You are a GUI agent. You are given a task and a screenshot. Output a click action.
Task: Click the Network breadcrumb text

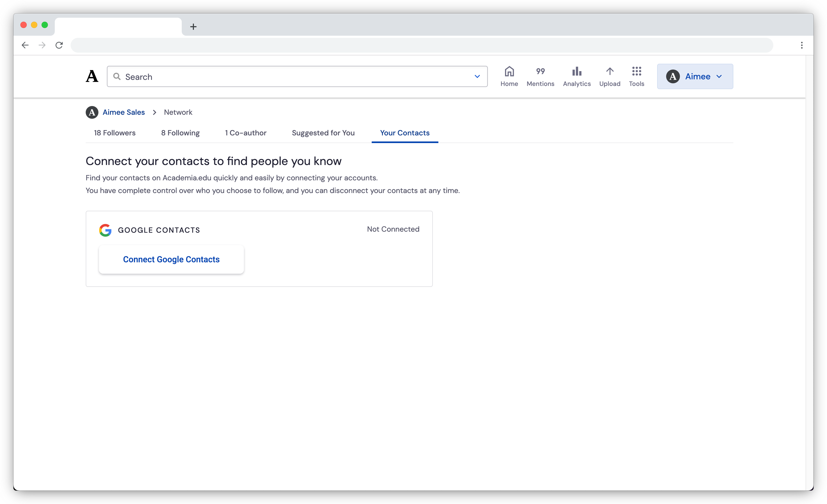pos(178,112)
